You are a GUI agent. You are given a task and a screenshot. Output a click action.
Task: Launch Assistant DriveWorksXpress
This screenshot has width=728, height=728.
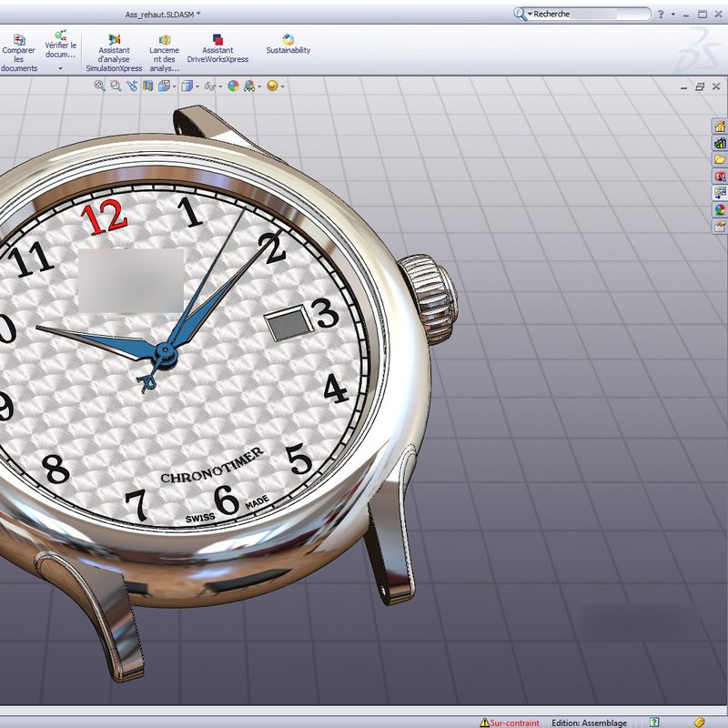point(217,49)
